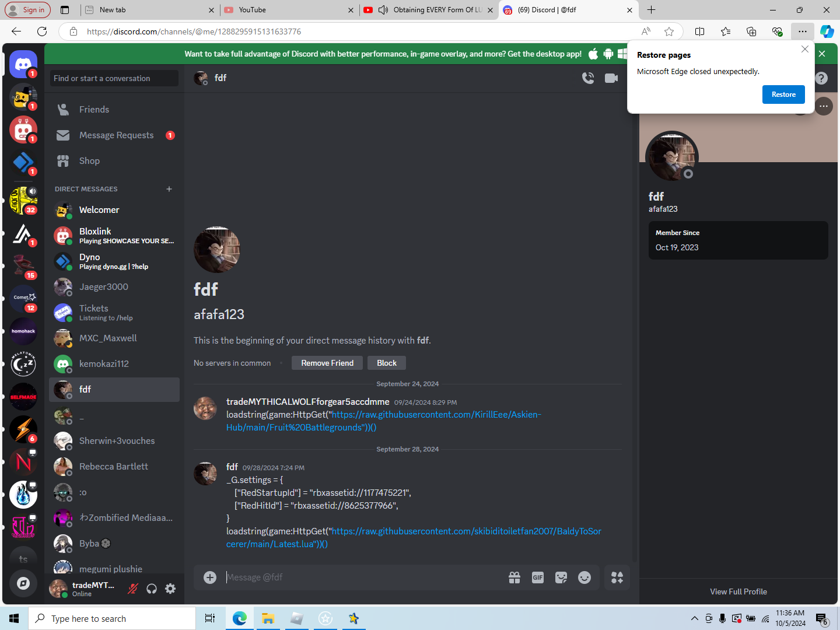
Task: Click the browser address bar
Action: (x=350, y=32)
